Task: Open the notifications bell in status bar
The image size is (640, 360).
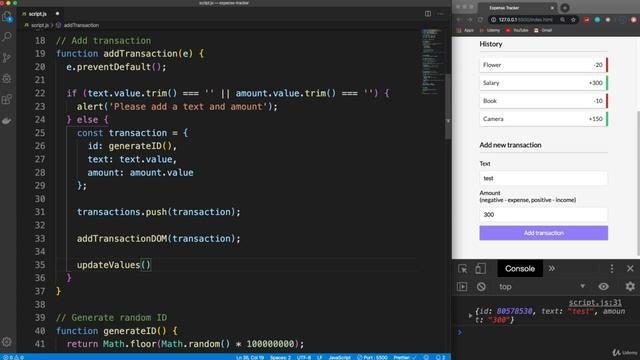Action: click(x=440, y=357)
